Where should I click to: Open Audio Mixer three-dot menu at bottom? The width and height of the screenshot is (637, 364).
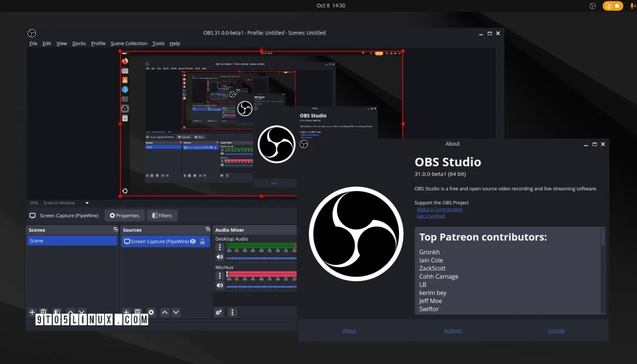(233, 312)
